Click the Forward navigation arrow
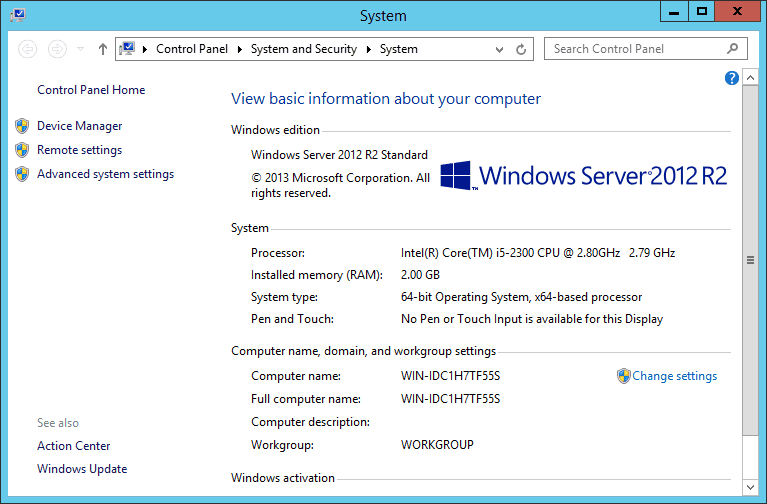 57,49
